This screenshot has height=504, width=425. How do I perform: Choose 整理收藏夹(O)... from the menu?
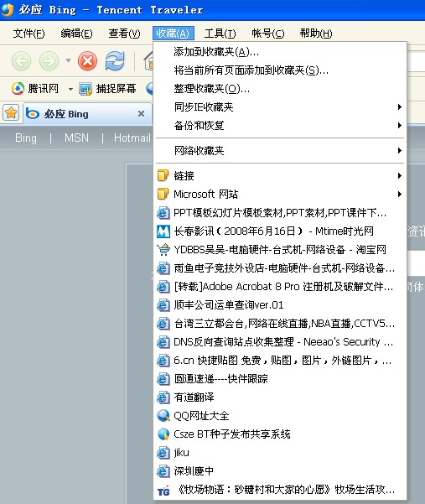coord(279,88)
